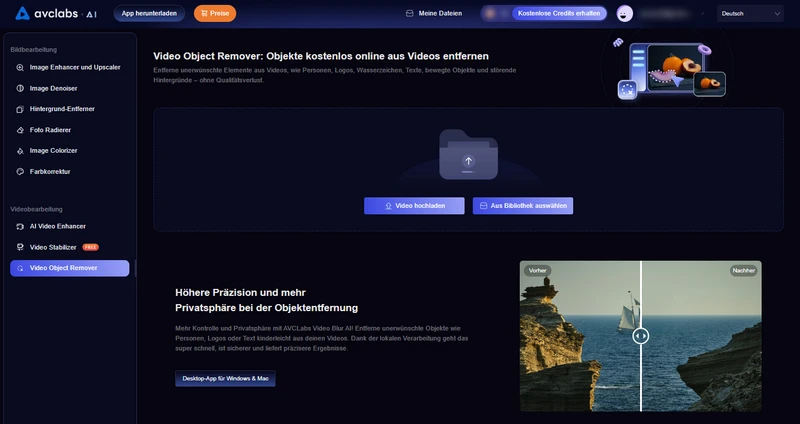The image size is (800, 424).
Task: Select the Hintergrund-Entferner icon
Action: 20,109
